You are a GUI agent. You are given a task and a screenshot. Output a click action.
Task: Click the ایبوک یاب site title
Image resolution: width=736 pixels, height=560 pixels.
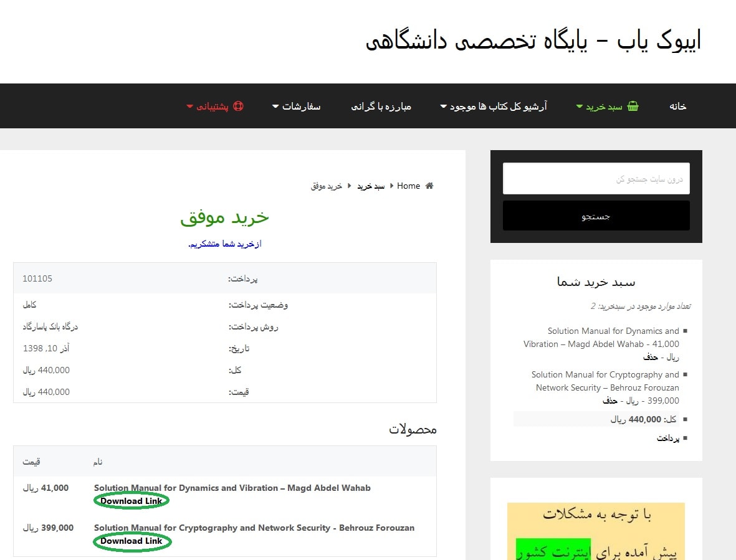coord(533,40)
